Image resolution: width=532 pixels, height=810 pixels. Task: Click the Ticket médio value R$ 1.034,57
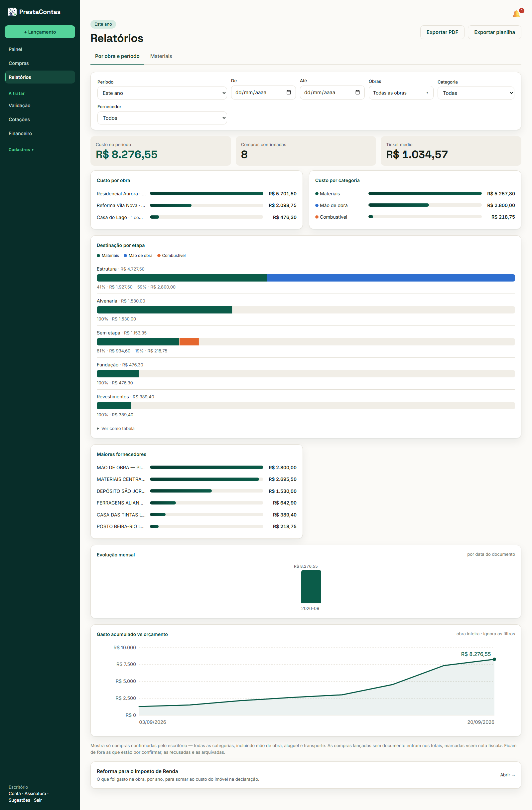[x=417, y=154]
